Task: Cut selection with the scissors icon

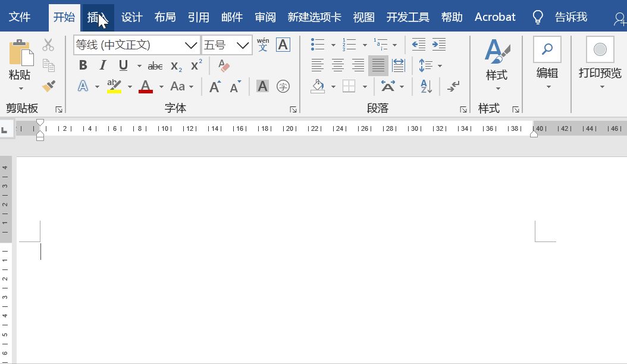Action: (x=48, y=44)
